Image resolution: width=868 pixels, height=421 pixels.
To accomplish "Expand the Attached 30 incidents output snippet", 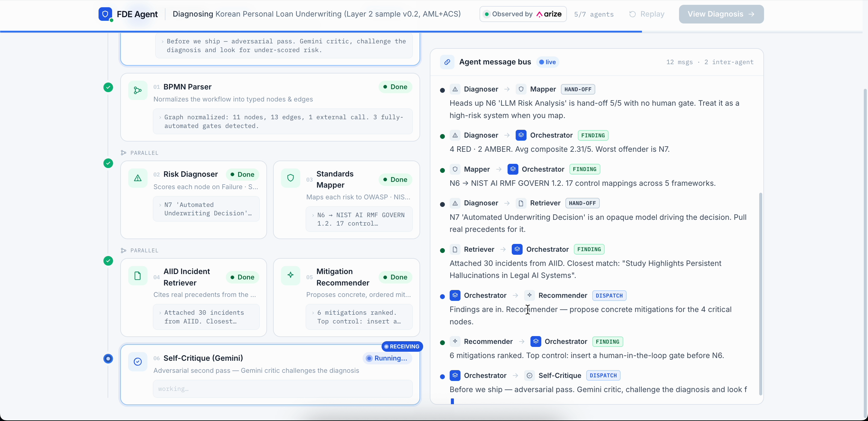I will (x=206, y=317).
